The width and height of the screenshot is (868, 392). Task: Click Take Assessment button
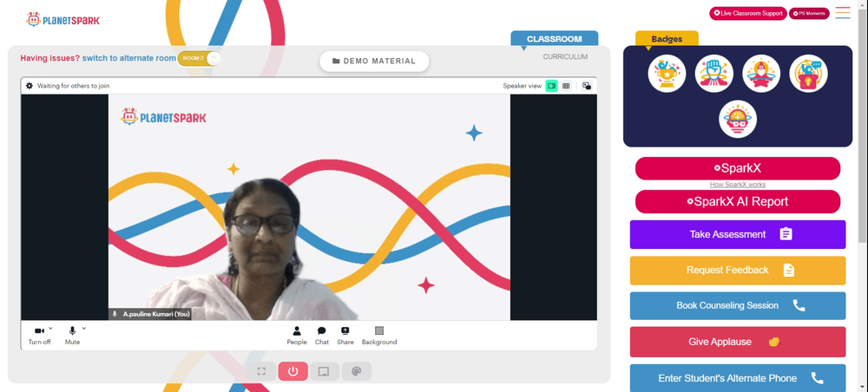coord(737,234)
